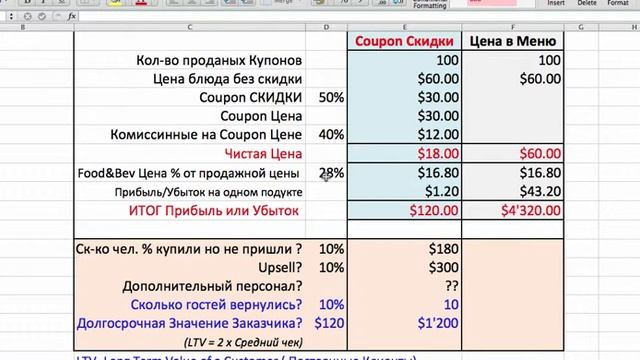640x360 pixels.
Task: Select the 40% commission cell
Action: (326, 135)
